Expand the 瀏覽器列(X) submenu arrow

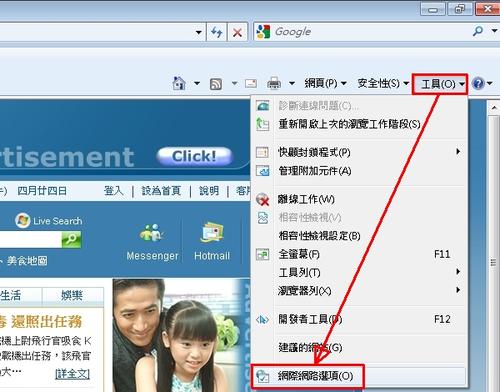458,290
